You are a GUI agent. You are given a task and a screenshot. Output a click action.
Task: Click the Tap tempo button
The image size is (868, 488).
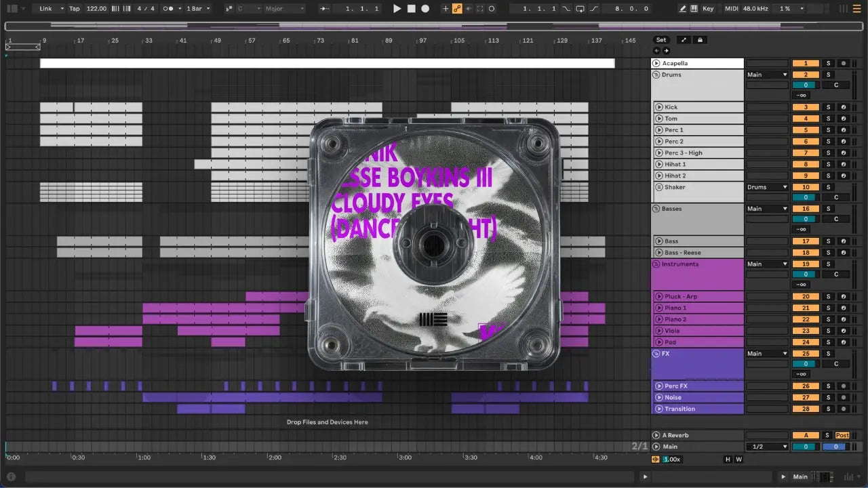pyautogui.click(x=74, y=9)
